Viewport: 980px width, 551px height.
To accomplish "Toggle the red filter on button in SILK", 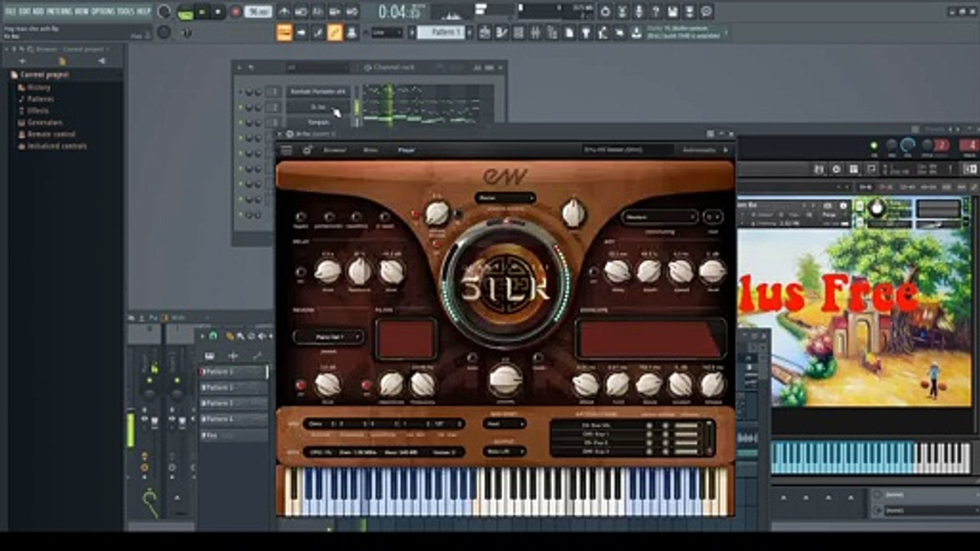I will click(x=367, y=384).
